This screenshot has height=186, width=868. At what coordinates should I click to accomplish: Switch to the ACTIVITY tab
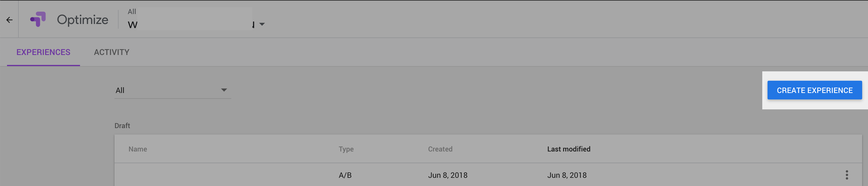[x=111, y=52]
